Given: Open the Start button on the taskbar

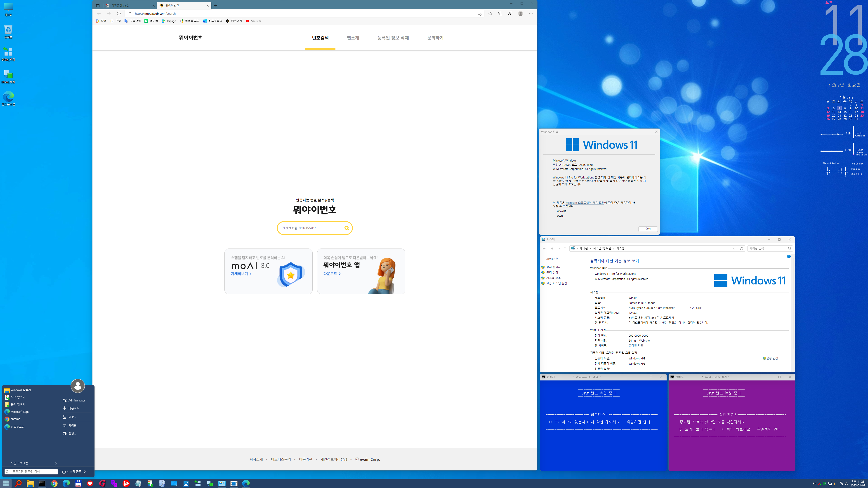Looking at the screenshot, I should click(x=6, y=483).
